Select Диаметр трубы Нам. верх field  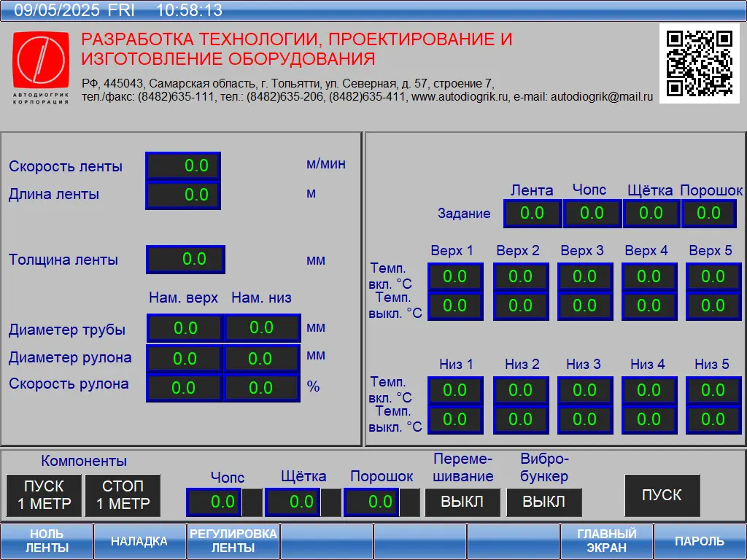click(x=185, y=328)
